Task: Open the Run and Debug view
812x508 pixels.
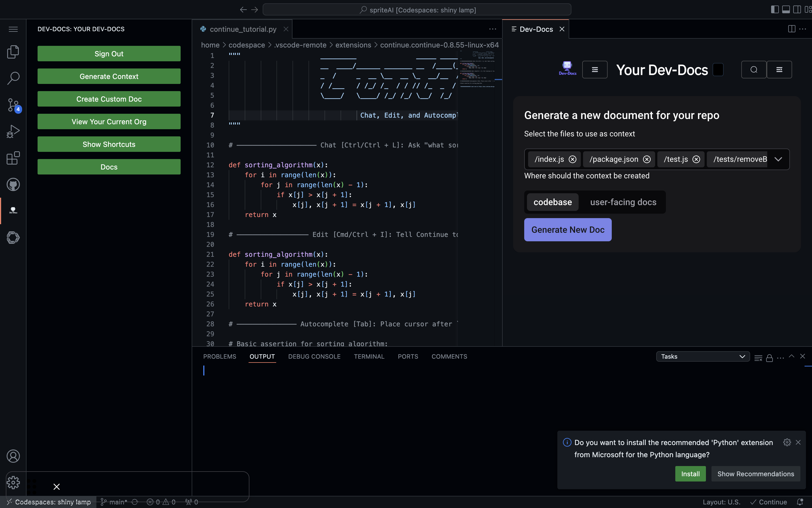Action: tap(13, 131)
